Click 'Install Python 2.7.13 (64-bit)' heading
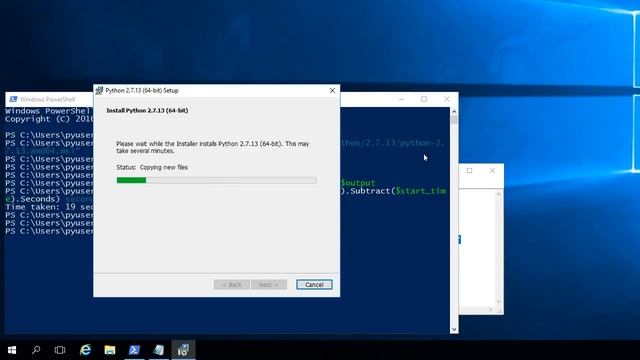Viewport: 640px width, 360px height. [147, 111]
